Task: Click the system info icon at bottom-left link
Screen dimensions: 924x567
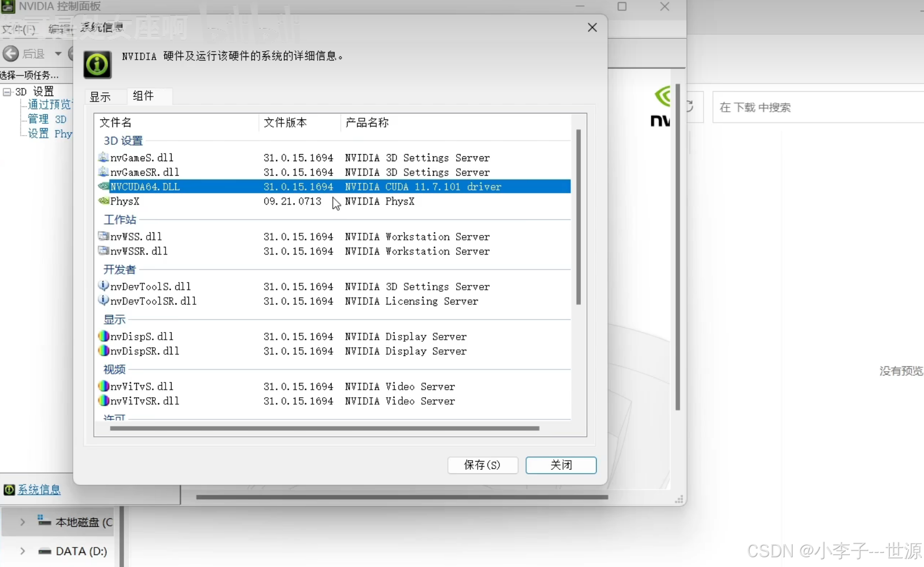Action: (x=9, y=490)
